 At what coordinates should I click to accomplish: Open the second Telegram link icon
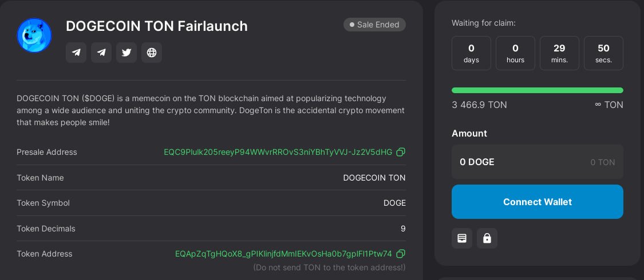(x=101, y=53)
